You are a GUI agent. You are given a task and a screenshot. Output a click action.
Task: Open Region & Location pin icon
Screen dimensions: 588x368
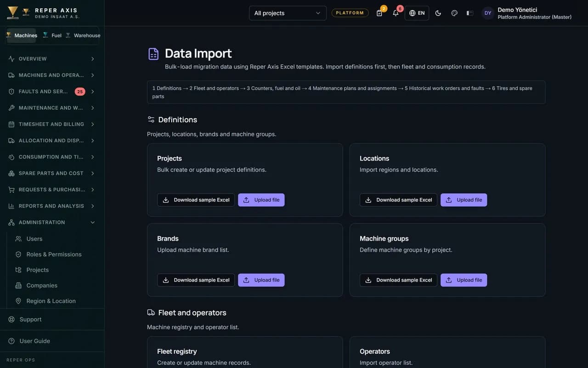pos(18,301)
